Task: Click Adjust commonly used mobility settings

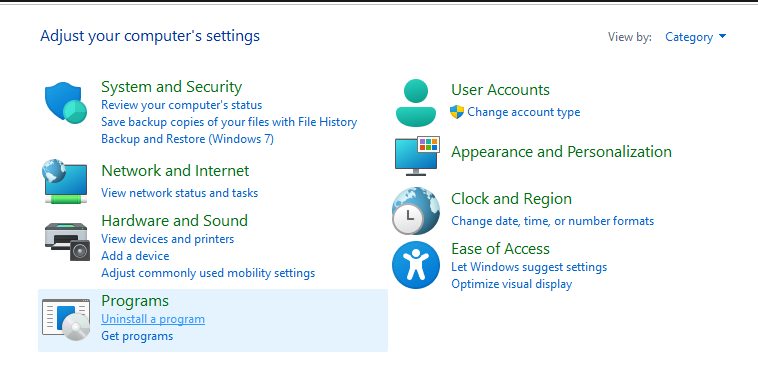Action: point(208,273)
